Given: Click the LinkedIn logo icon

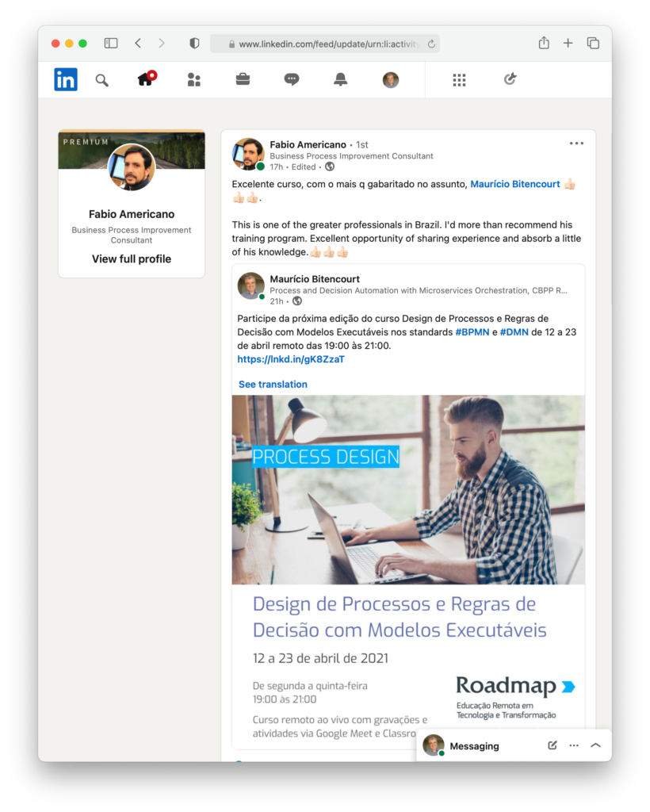Looking at the screenshot, I should click(66, 79).
